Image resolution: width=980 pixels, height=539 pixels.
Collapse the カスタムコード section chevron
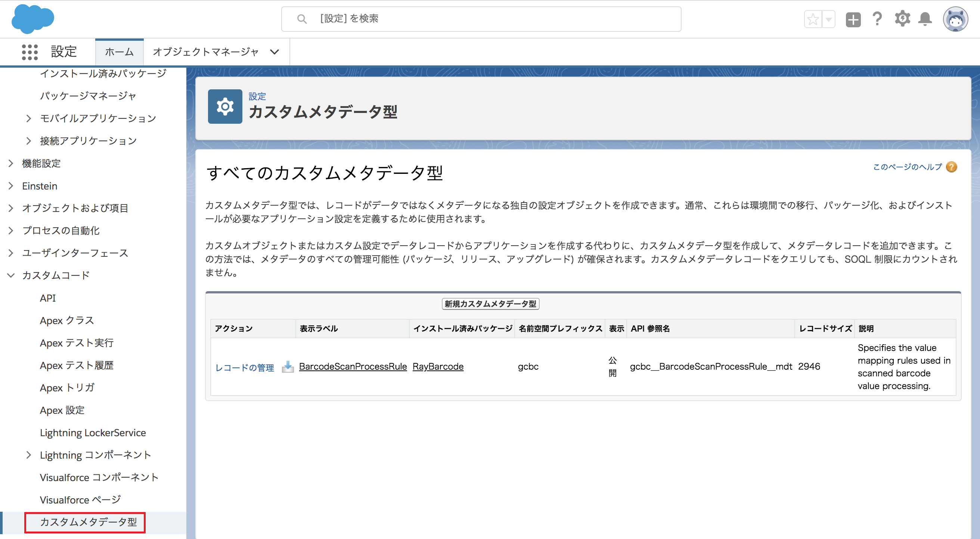pos(11,275)
